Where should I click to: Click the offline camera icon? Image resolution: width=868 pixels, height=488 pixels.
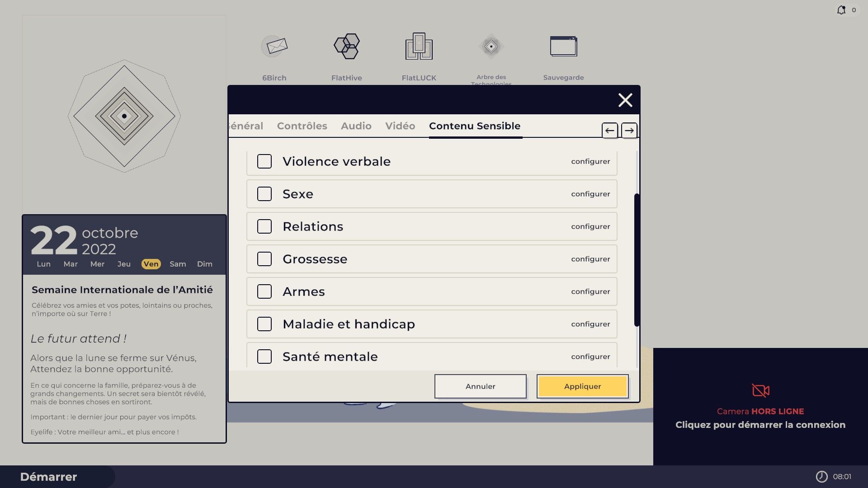pyautogui.click(x=760, y=390)
